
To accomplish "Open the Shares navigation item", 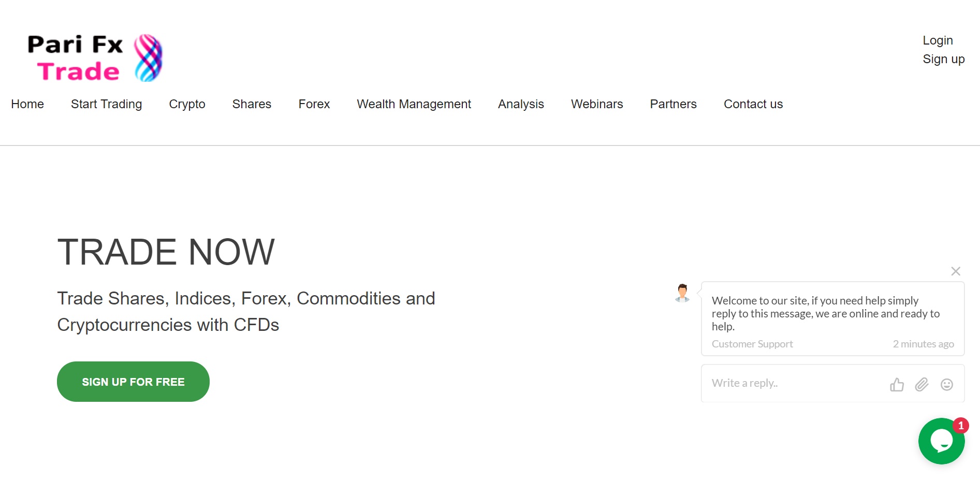I will [252, 104].
